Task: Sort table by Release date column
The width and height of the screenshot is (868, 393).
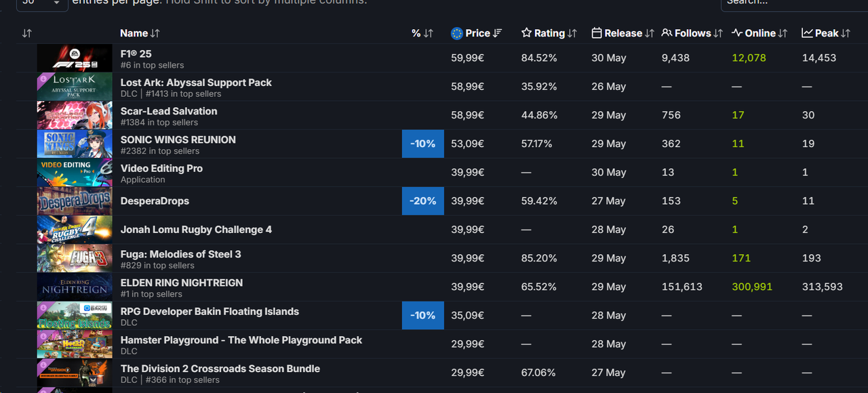Action: [x=623, y=33]
